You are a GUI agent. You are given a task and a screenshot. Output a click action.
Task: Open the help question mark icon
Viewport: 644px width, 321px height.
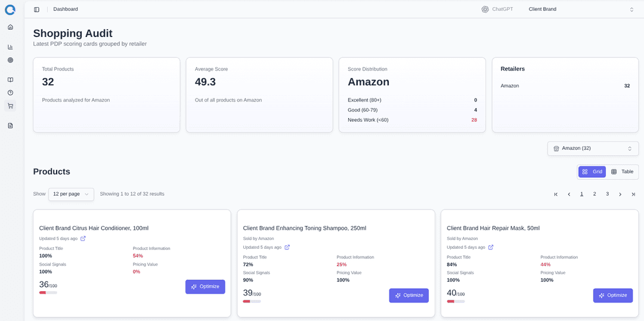pos(10,92)
